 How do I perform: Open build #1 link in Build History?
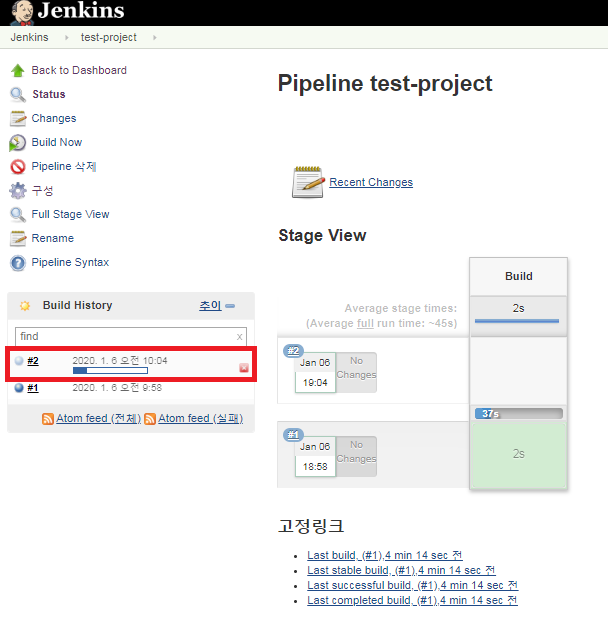[33, 387]
